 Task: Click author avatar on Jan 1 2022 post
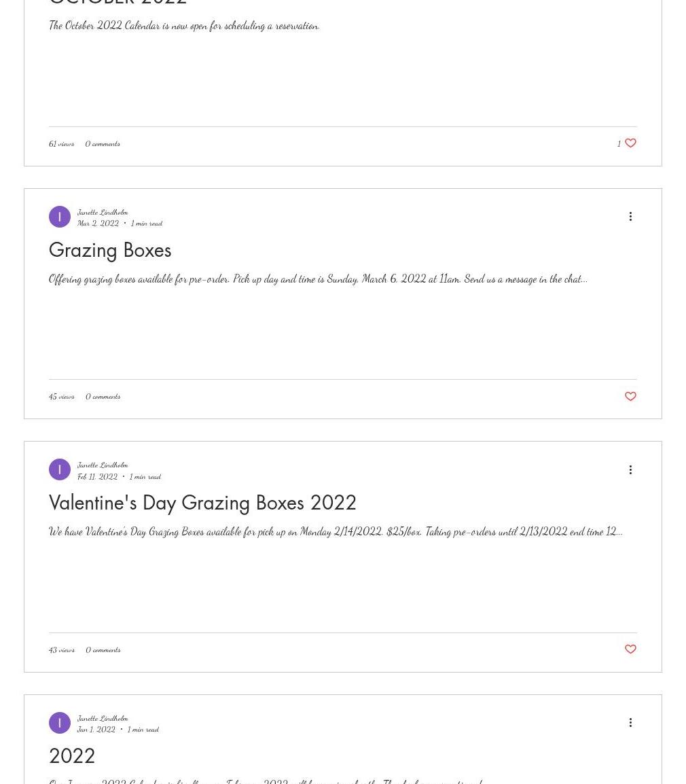60,723
